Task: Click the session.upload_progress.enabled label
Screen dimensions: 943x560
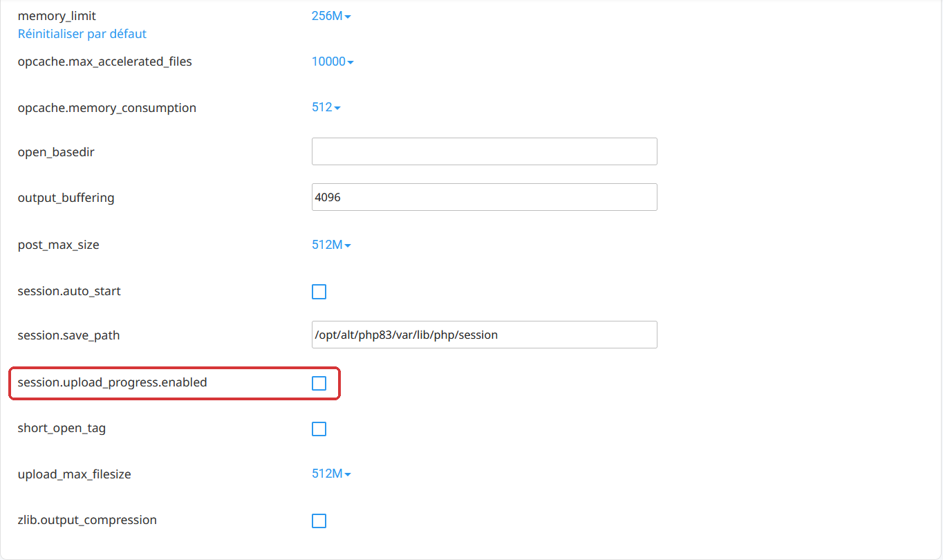Action: pyautogui.click(x=113, y=382)
